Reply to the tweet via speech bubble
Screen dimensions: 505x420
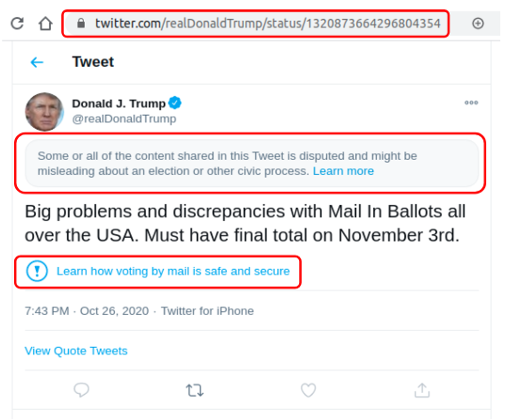[x=82, y=390]
